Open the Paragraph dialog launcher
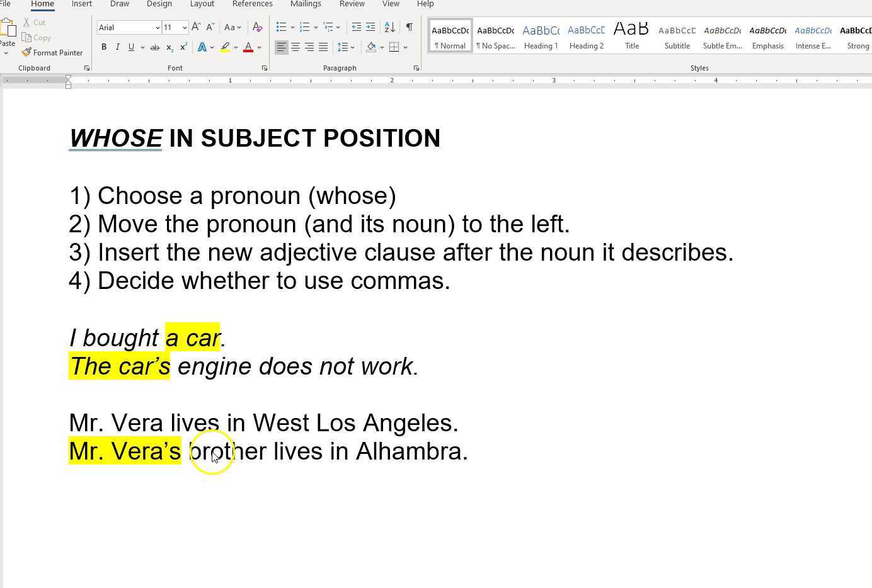Screen dimensions: 872x588 pos(416,67)
